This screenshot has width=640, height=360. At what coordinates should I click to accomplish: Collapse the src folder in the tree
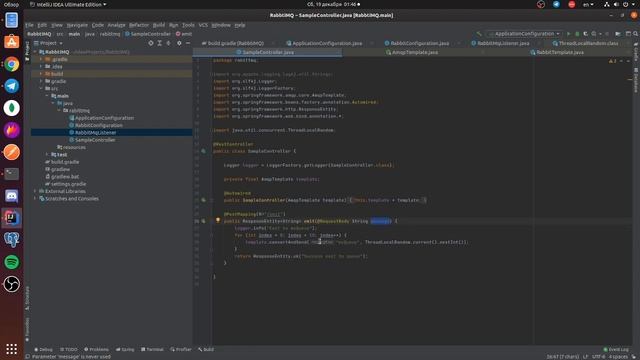41,89
